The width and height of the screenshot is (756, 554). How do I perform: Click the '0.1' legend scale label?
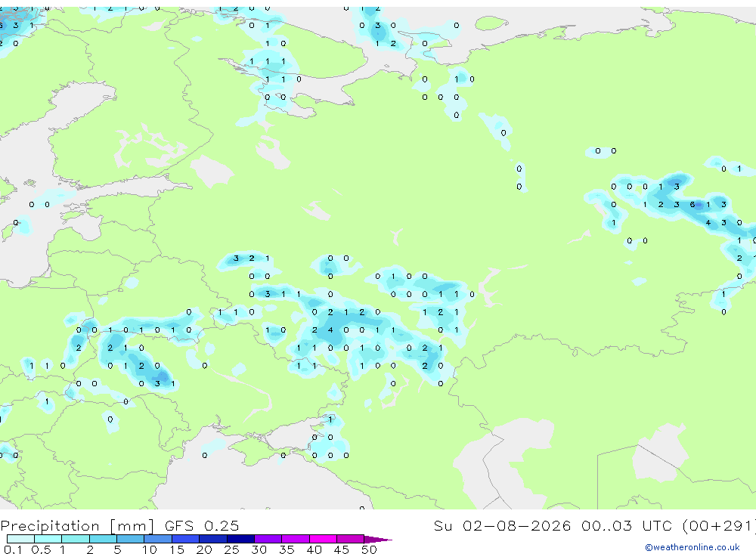[13, 549]
